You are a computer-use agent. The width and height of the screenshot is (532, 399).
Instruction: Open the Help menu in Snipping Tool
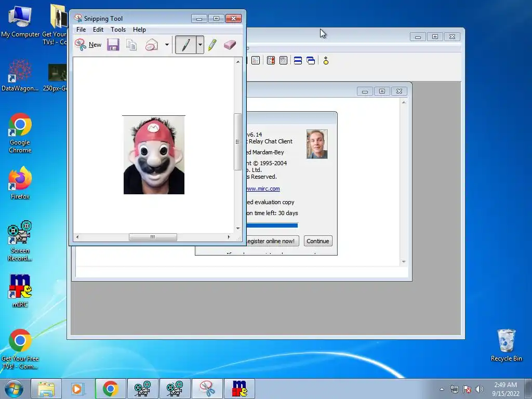pos(139,30)
